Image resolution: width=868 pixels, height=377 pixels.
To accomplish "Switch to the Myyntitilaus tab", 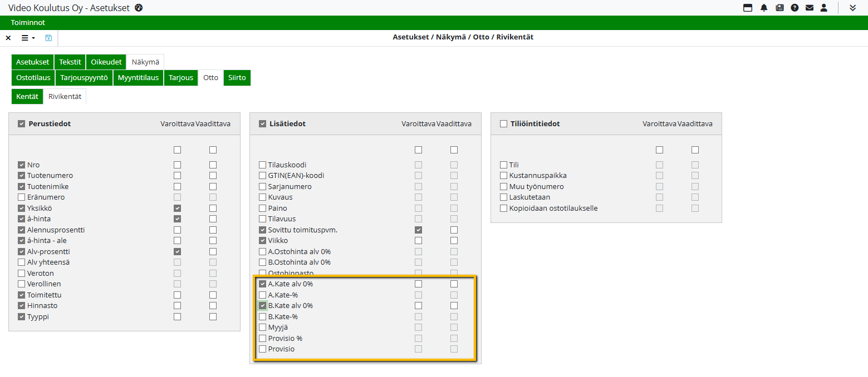I will pos(138,78).
